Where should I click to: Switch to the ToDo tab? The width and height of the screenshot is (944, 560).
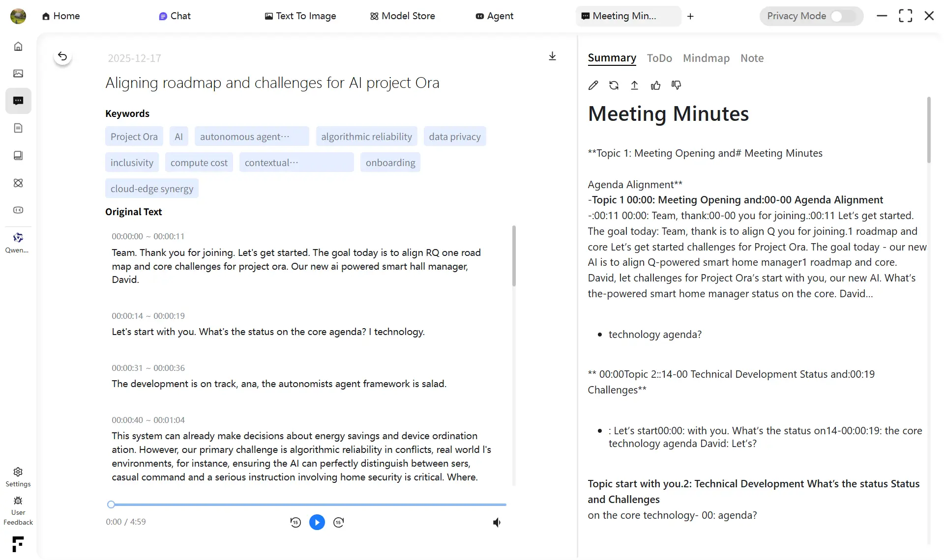click(x=659, y=58)
